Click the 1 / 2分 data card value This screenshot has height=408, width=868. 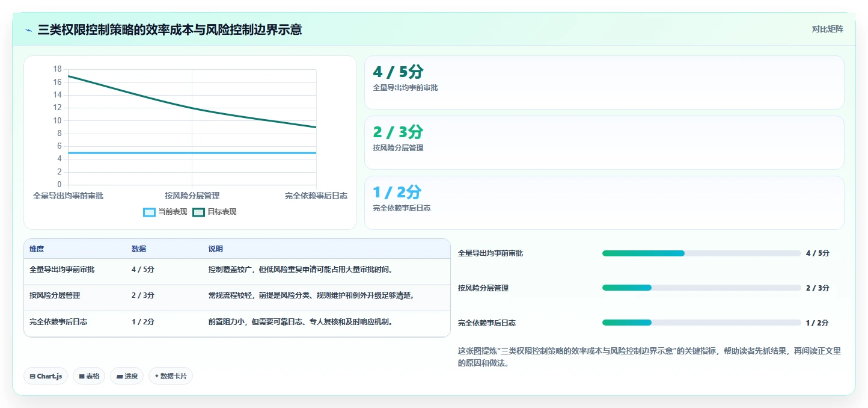pyautogui.click(x=397, y=193)
